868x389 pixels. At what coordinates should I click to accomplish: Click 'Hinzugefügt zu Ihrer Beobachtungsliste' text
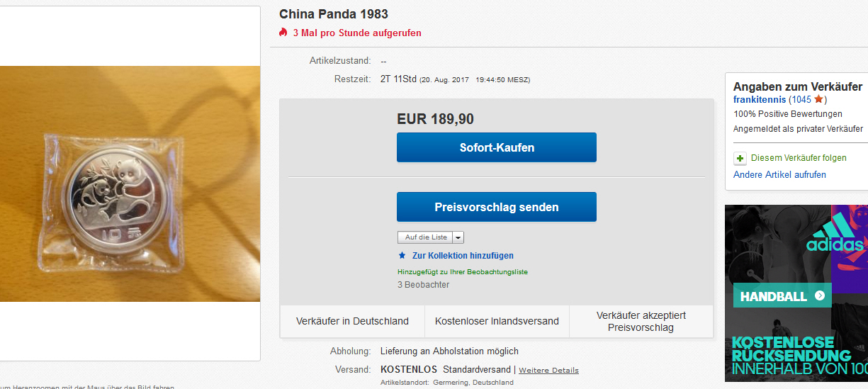(x=463, y=271)
